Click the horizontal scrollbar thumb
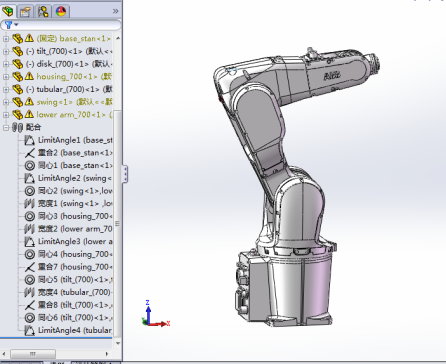 tap(33, 354)
